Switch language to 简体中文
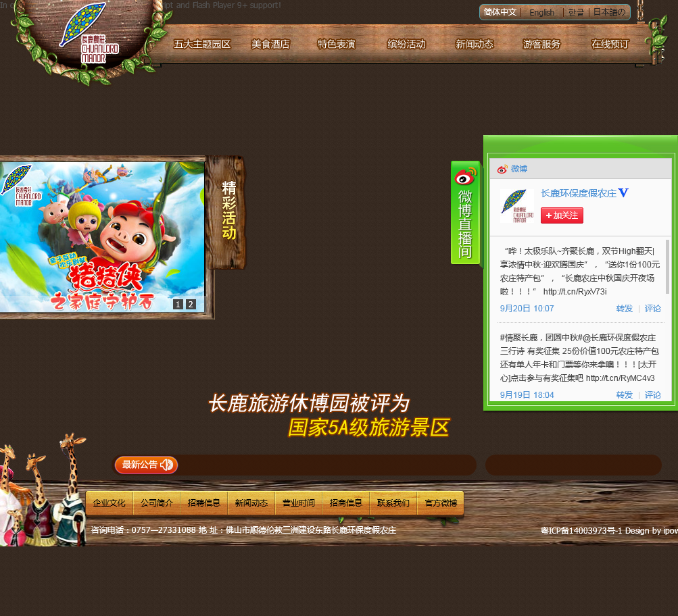 click(x=500, y=12)
